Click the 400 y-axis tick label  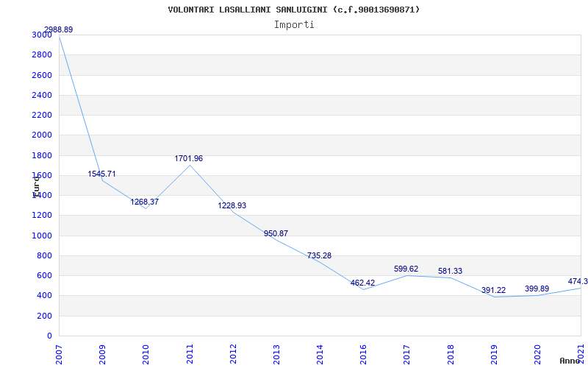(x=46, y=296)
